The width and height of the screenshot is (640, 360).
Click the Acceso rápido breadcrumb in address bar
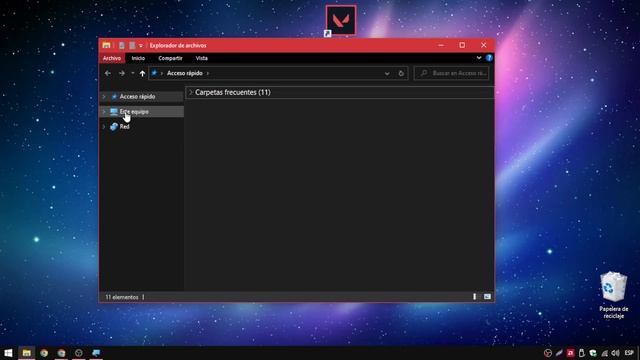click(x=184, y=73)
